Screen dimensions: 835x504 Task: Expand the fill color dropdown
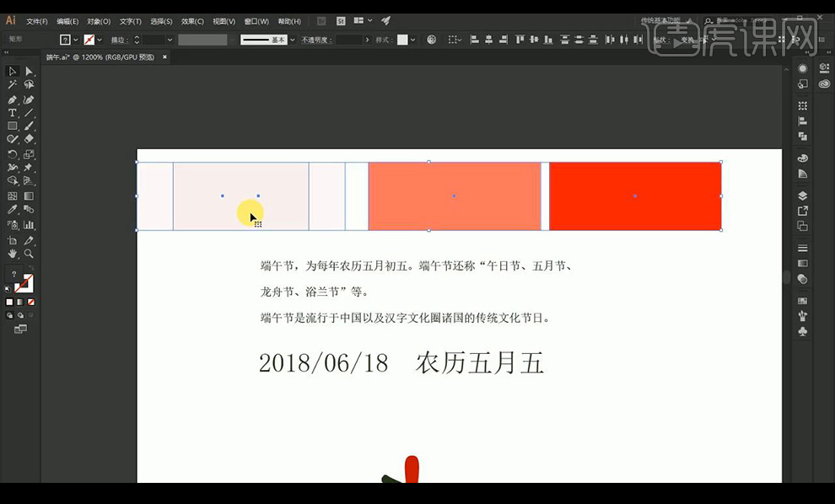pyautogui.click(x=76, y=40)
